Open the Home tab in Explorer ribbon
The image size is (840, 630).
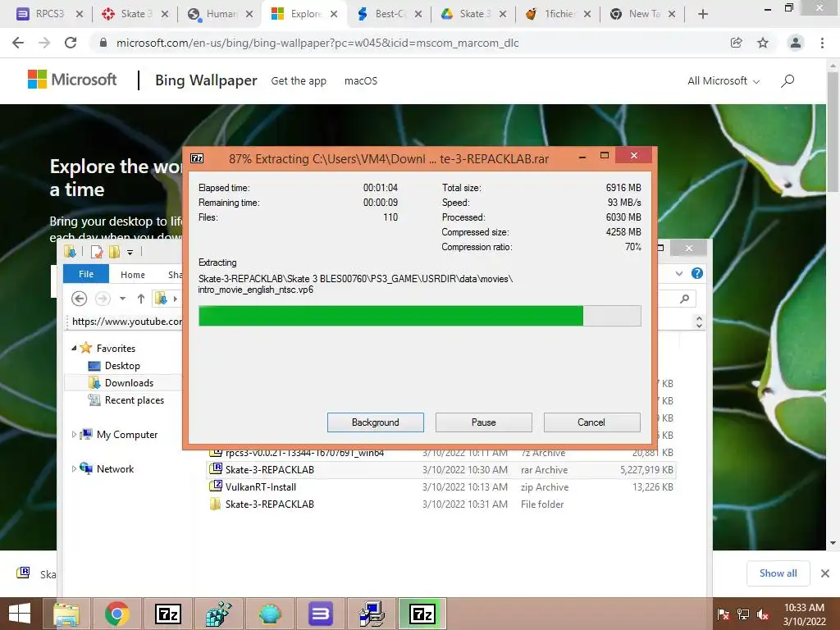(132, 274)
